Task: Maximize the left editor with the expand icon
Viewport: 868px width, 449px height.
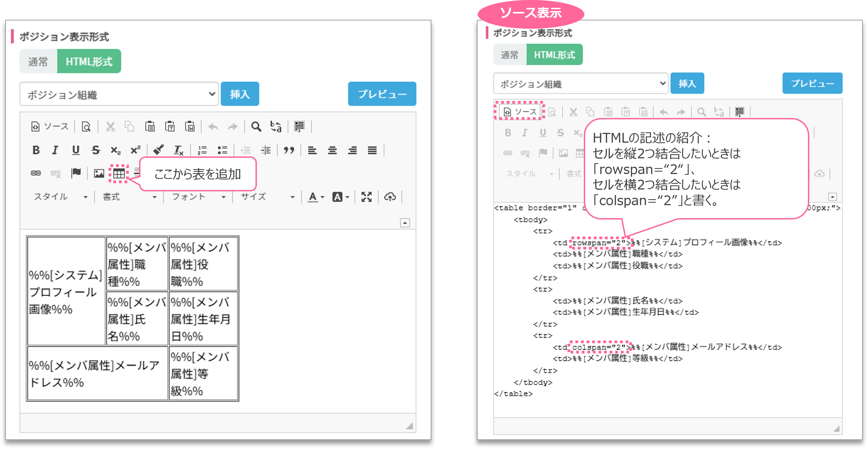Action: (x=366, y=197)
